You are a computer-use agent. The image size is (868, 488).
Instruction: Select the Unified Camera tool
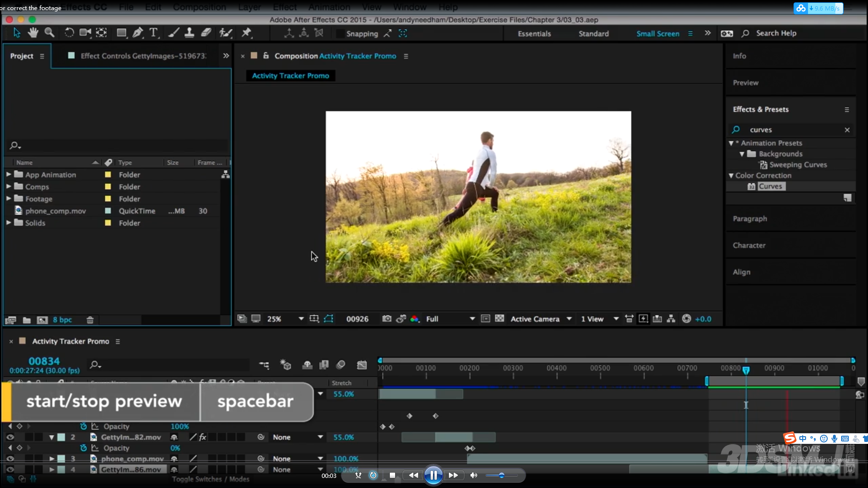[85, 33]
